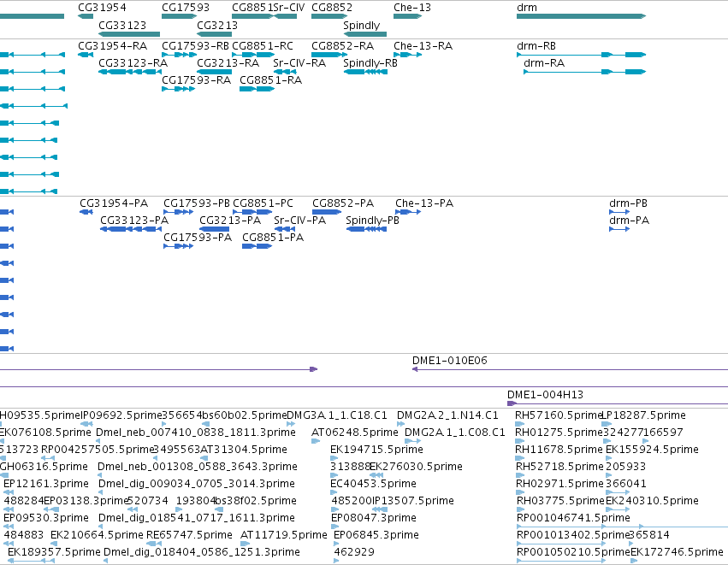728x565 pixels.
Task: Click protein label CG8852-PA
Action: click(343, 203)
